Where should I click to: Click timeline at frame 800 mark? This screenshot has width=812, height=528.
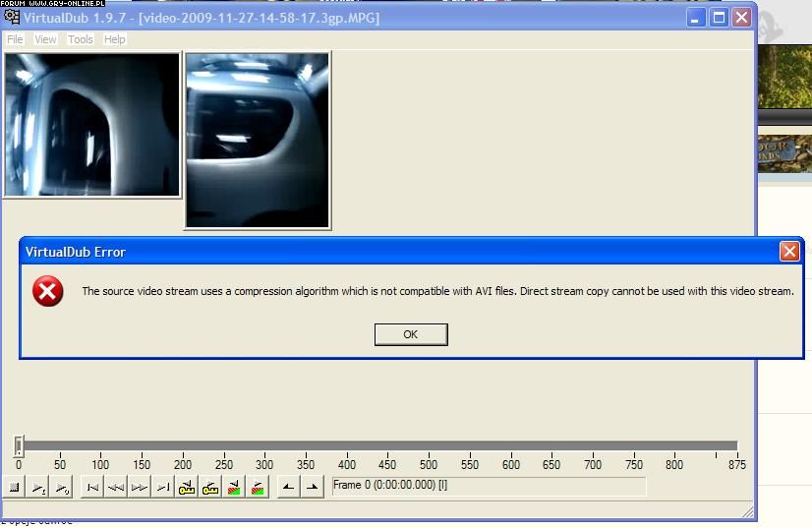tap(674, 446)
